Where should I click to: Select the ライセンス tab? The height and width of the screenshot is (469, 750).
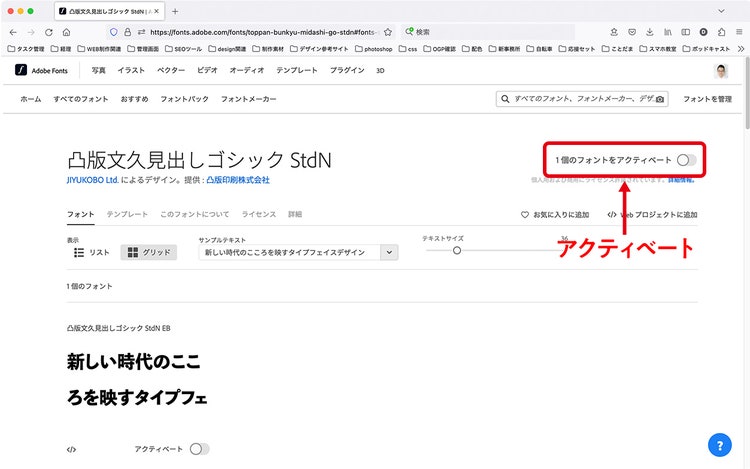point(258,214)
